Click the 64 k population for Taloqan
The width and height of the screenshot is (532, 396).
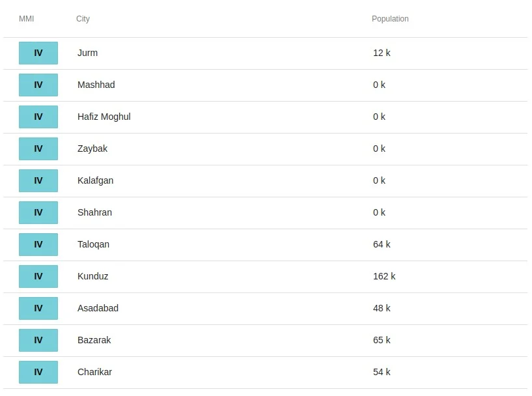pyautogui.click(x=382, y=244)
